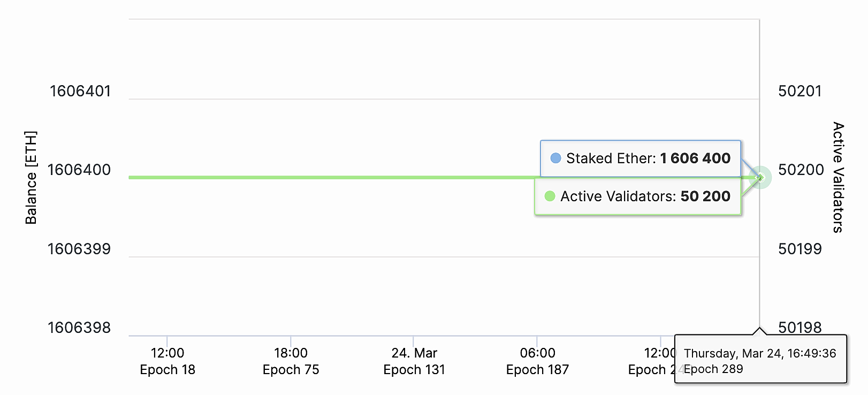
Task: Click the Balance [ETH] axis title
Action: pyautogui.click(x=31, y=178)
